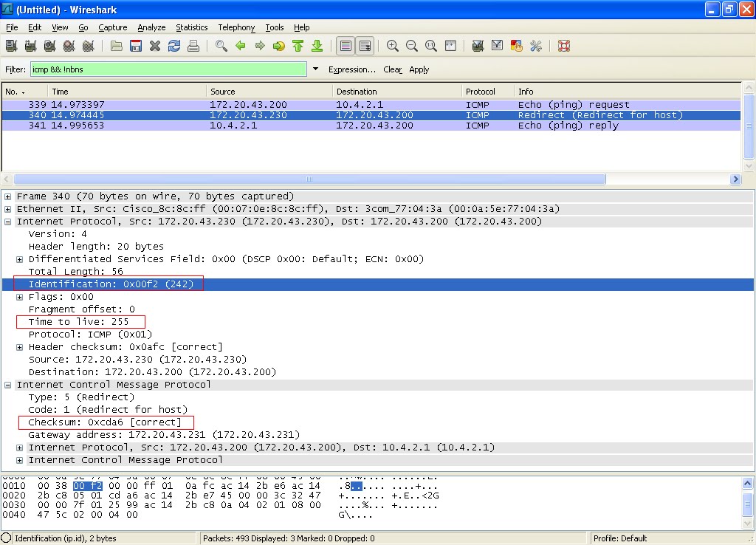The image size is (756, 545).
Task: Edit coloring rules icon
Action: pos(516,46)
